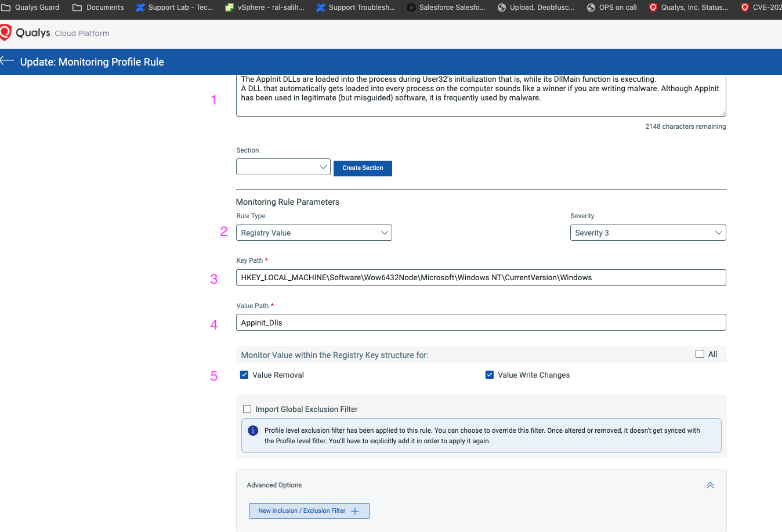782x532 pixels.
Task: Click the red Qualys icon on the CVE tab
Action: (x=744, y=8)
